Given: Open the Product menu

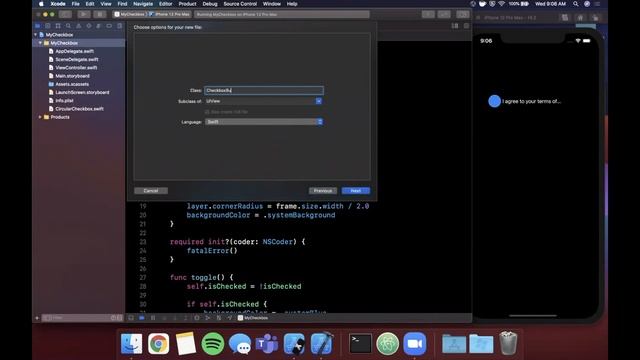Looking at the screenshot, I should tap(187, 4).
